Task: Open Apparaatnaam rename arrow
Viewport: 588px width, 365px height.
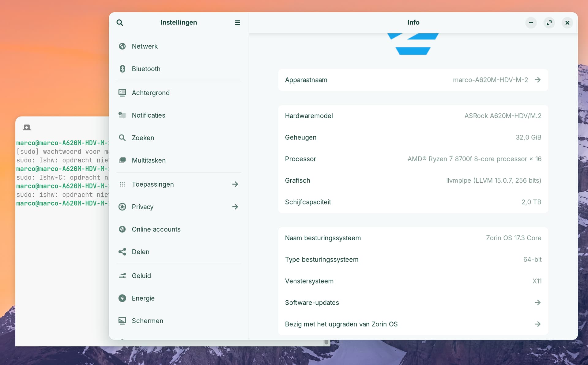Action: coord(537,80)
